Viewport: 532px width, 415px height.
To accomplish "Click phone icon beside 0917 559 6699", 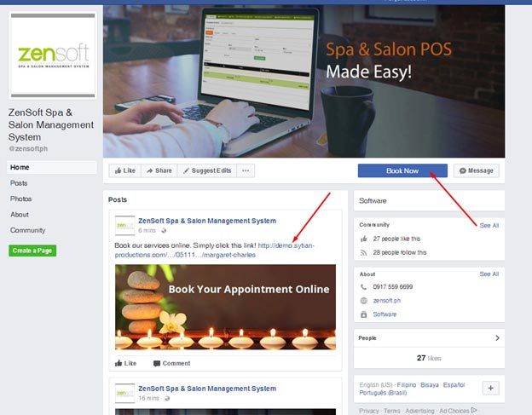I will tap(364, 287).
